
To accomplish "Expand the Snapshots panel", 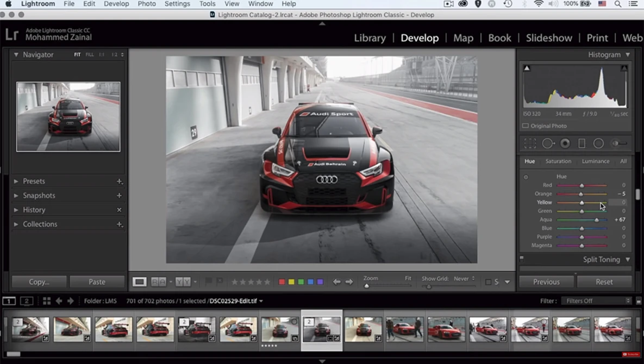I will click(16, 196).
